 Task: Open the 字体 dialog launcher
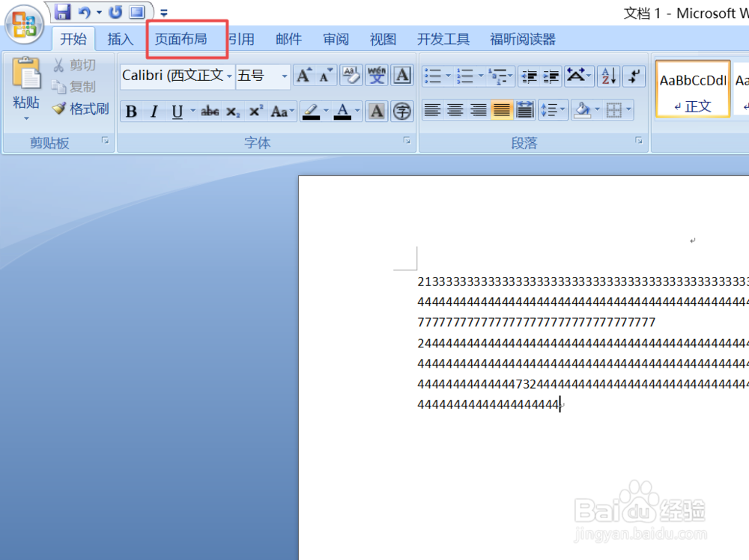point(407,141)
